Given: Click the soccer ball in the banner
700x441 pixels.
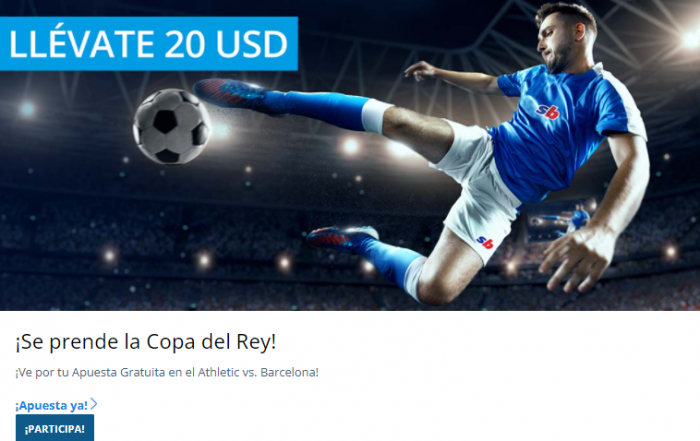Looking at the screenshot, I should [x=172, y=126].
